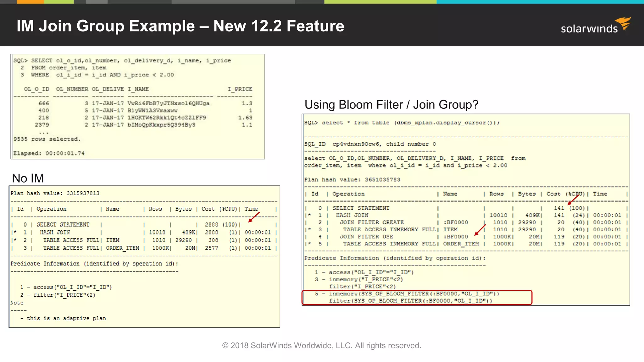Click the note 'this is an adaptive plan'
The image size is (644, 362).
coord(66,318)
